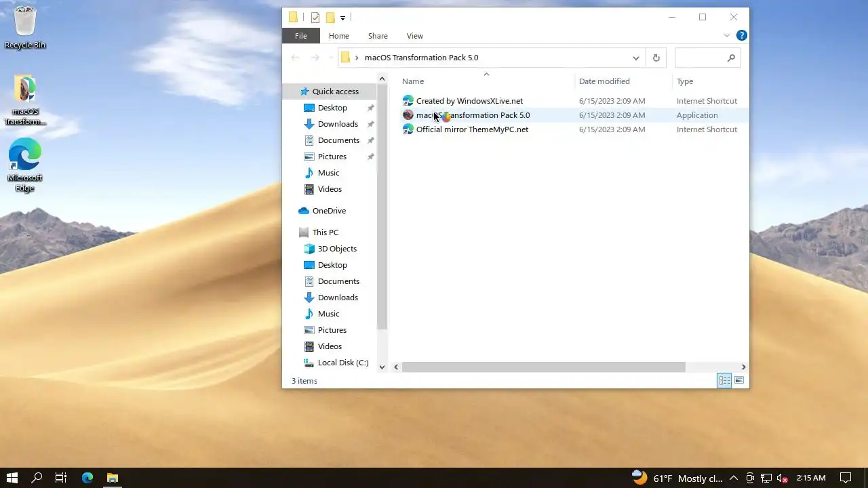Viewport: 868px width, 488px height.
Task: Open the Customize Quick Access Toolbar arrow
Action: 342,18
